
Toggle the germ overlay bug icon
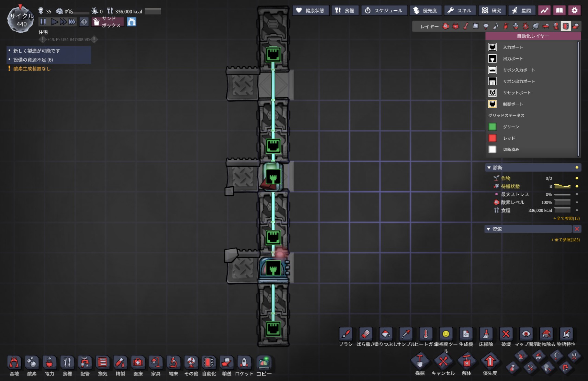(x=525, y=26)
